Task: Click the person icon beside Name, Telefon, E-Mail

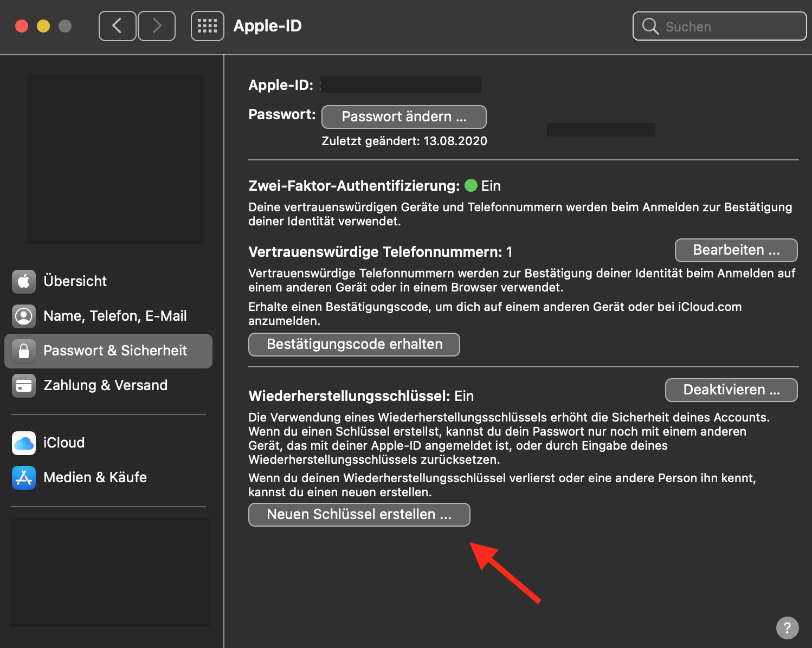Action: 24,316
